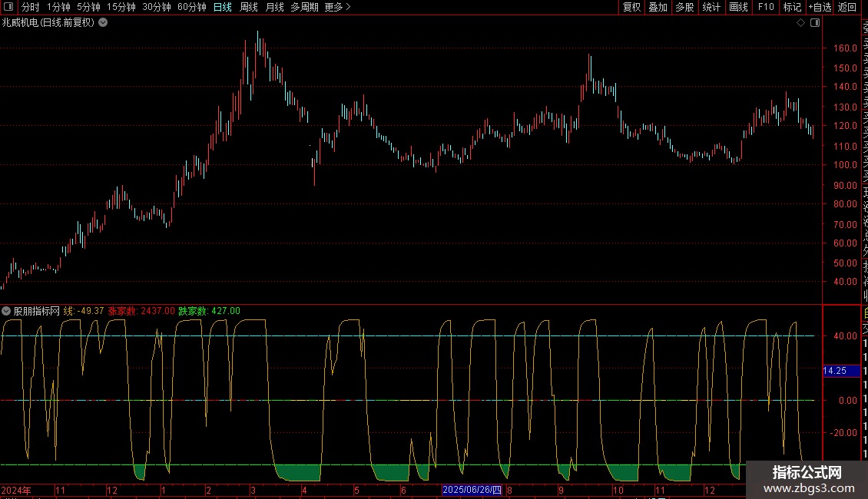Switch to the 周线 weekly tab
This screenshot has width=868, height=499.
(249, 7)
